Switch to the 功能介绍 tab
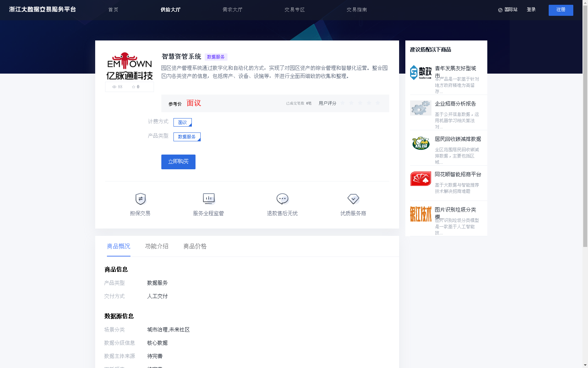Image resolution: width=588 pixels, height=368 pixels. click(x=157, y=246)
